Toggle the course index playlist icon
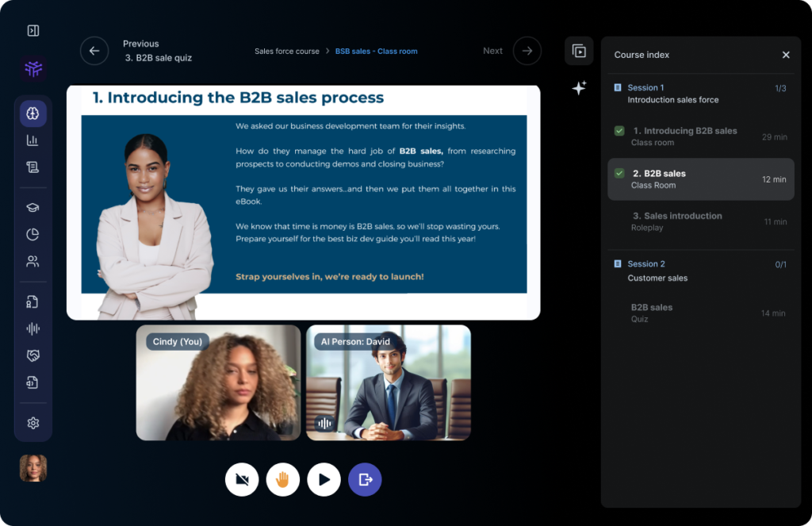Viewport: 812px width, 526px height. point(579,51)
